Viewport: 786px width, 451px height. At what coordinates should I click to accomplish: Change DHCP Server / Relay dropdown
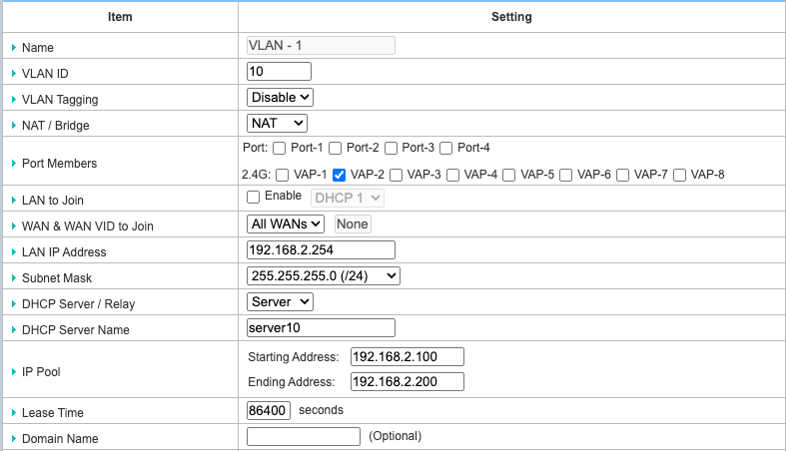pos(280,301)
